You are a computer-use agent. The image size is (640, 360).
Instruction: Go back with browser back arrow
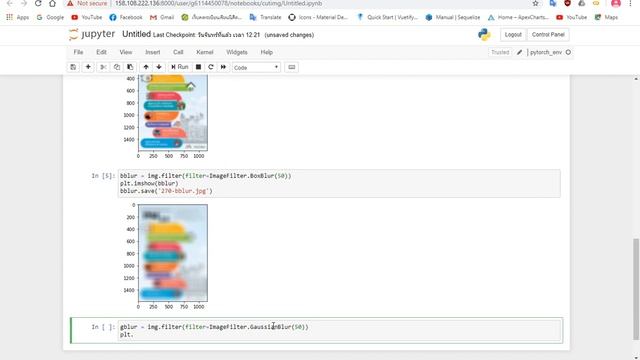(x=10, y=3)
